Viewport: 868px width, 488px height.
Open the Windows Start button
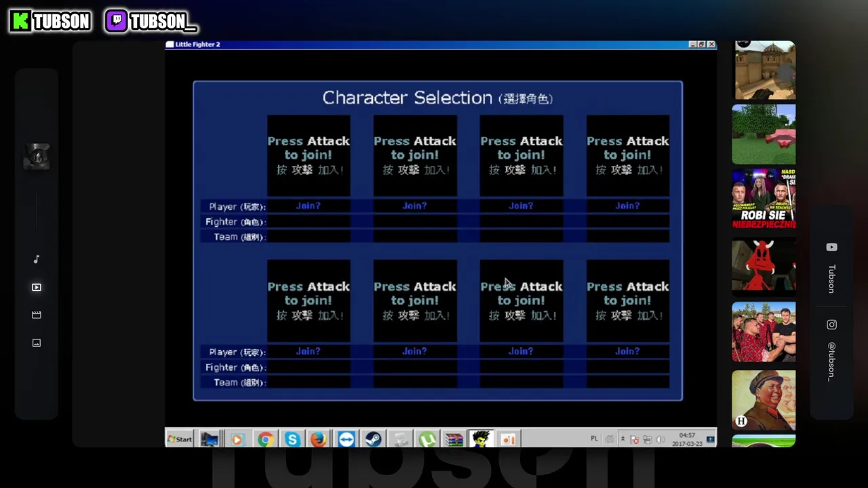point(180,439)
